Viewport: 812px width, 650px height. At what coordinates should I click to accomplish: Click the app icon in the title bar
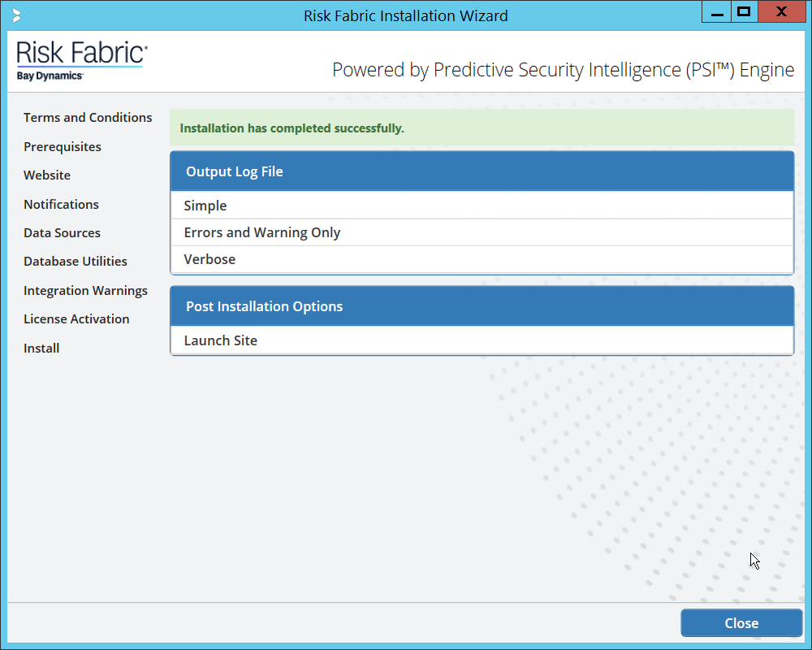click(17, 15)
